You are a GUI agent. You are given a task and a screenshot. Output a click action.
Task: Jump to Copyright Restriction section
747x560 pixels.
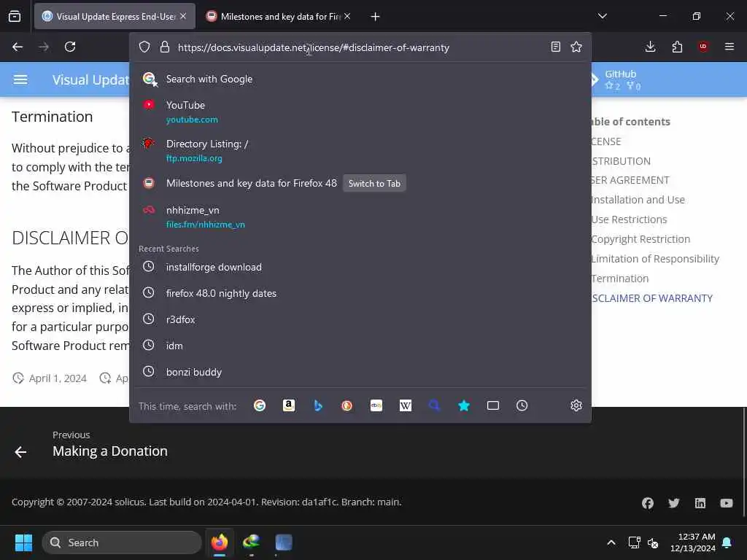pos(640,239)
